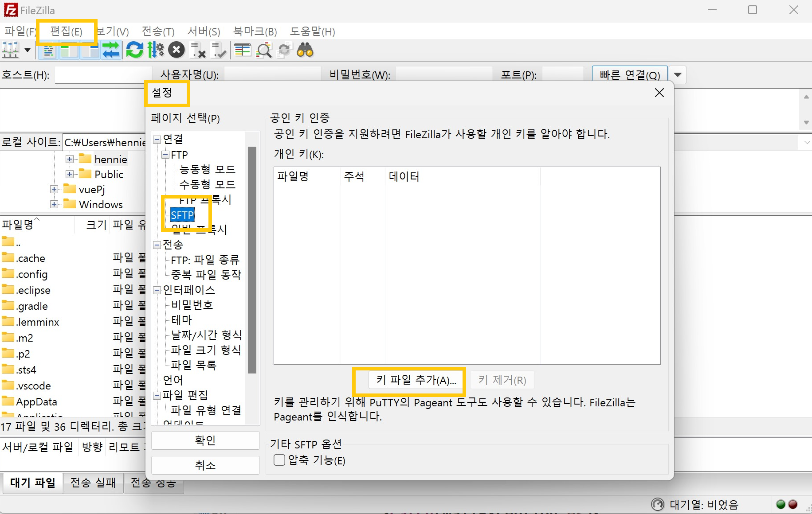Switch to the 전송 실패 tab
Viewport: 812px width, 514px height.
click(x=93, y=482)
